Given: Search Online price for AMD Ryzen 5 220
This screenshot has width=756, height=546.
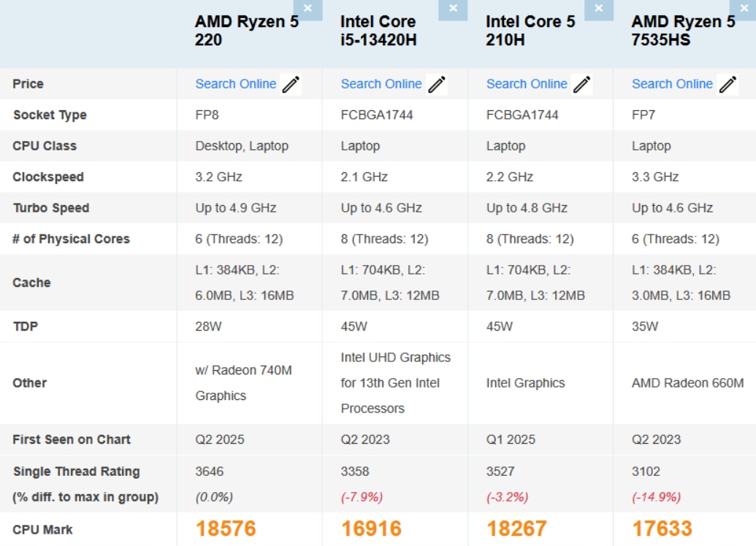Looking at the screenshot, I should coord(236,84).
